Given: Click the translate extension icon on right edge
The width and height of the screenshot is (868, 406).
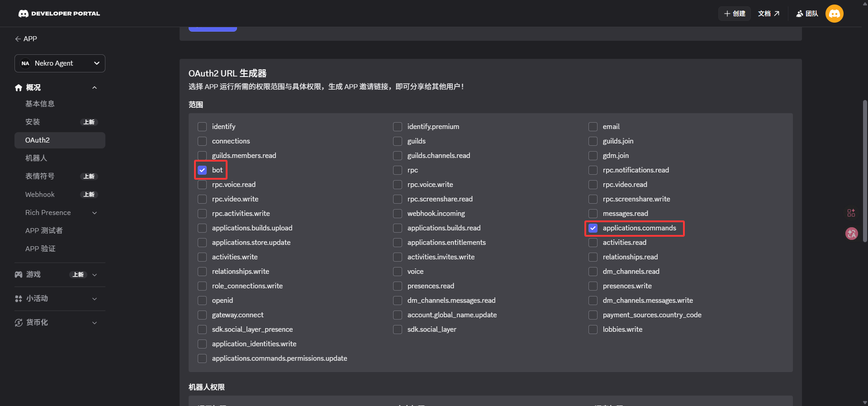Looking at the screenshot, I should (851, 234).
